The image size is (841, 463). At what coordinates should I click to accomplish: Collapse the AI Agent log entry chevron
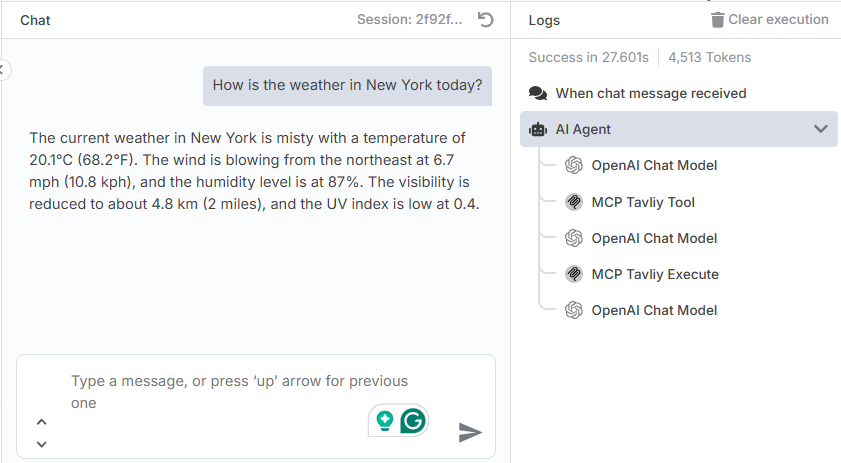pyautogui.click(x=821, y=129)
